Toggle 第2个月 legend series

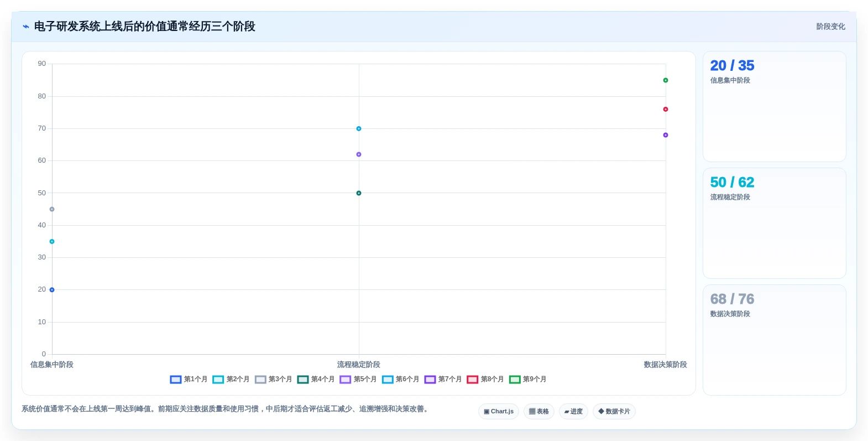pyautogui.click(x=231, y=379)
